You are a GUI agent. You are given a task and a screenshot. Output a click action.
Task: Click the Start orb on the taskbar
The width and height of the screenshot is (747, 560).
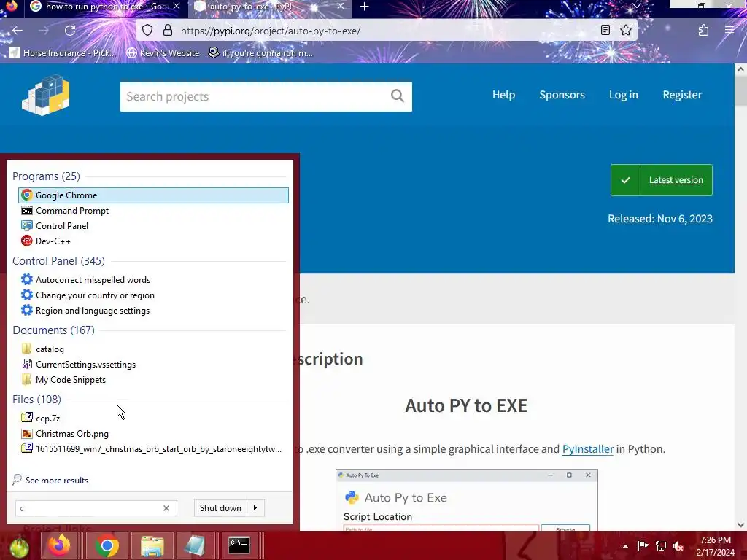click(19, 547)
